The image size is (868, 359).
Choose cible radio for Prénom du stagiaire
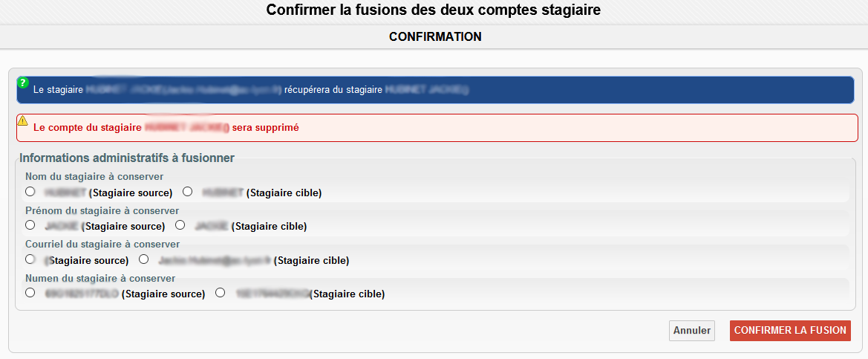click(180, 224)
